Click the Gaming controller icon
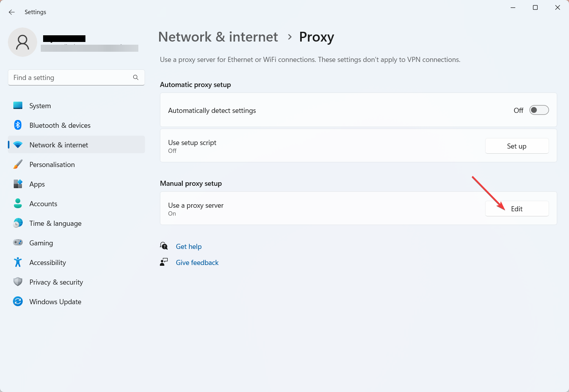 18,243
